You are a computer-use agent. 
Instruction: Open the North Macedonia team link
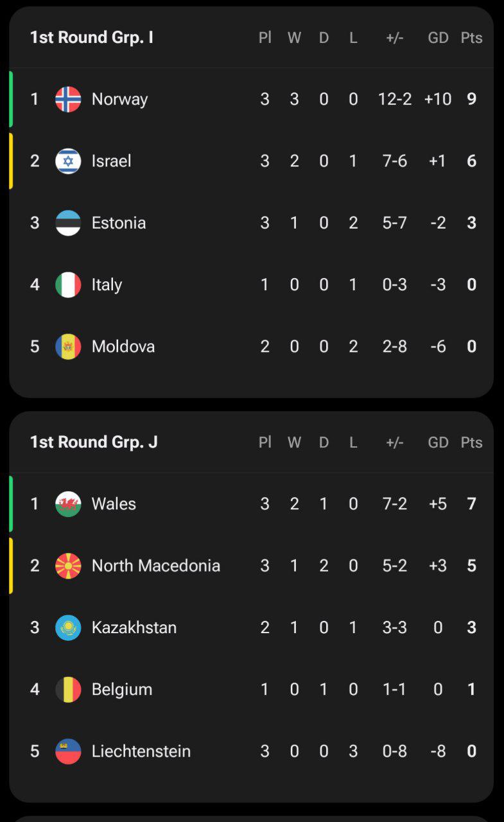click(x=155, y=566)
